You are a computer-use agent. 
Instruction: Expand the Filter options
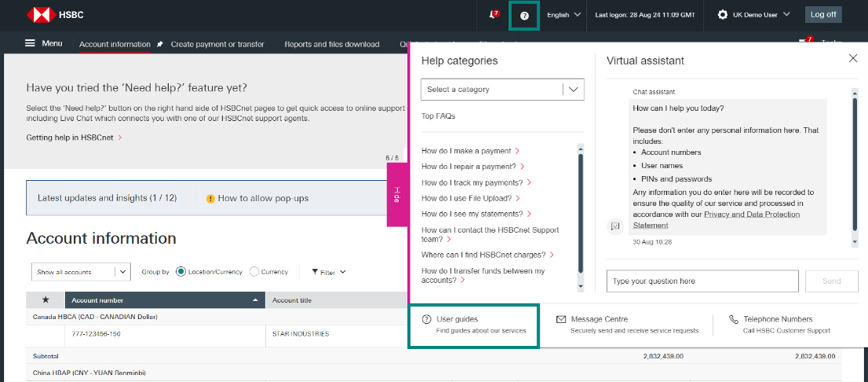pos(328,272)
